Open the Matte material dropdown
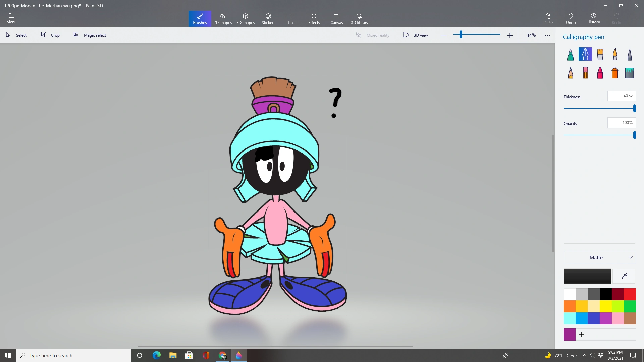The width and height of the screenshot is (644, 362). click(x=599, y=258)
